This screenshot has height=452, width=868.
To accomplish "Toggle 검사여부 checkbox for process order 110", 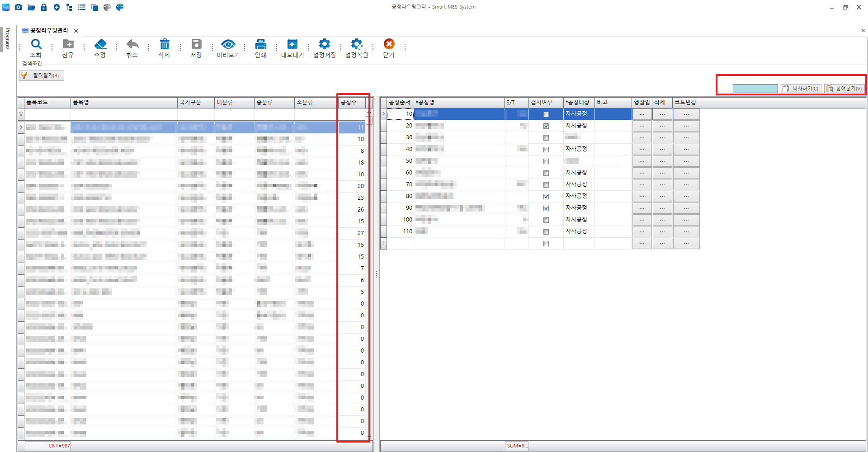I will [546, 232].
